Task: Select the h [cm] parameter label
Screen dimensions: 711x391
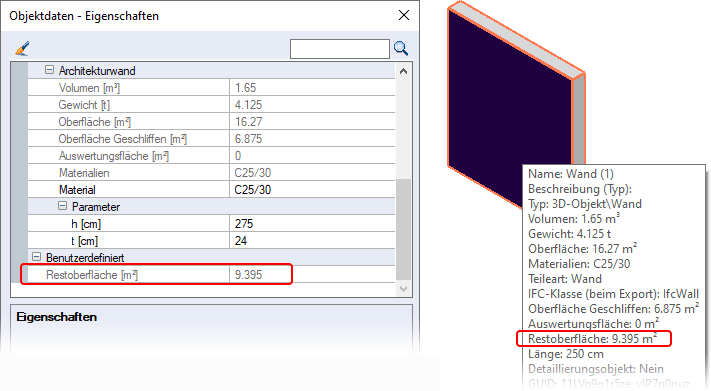Action: [x=86, y=224]
